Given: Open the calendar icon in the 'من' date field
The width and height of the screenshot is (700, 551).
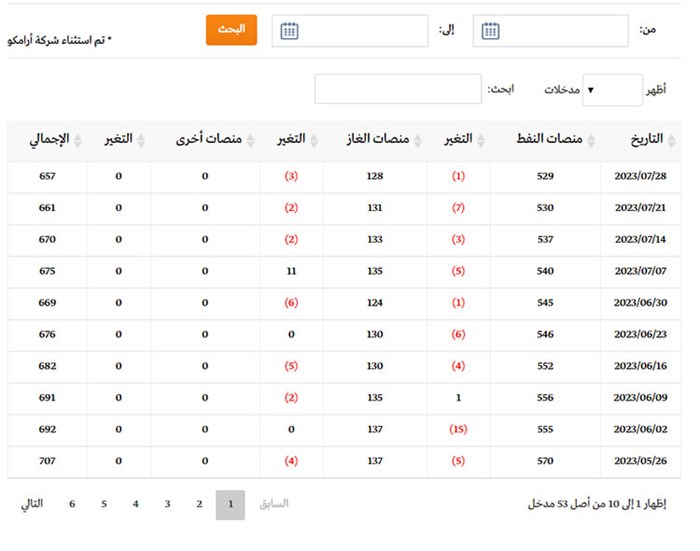Looking at the screenshot, I should (490, 31).
